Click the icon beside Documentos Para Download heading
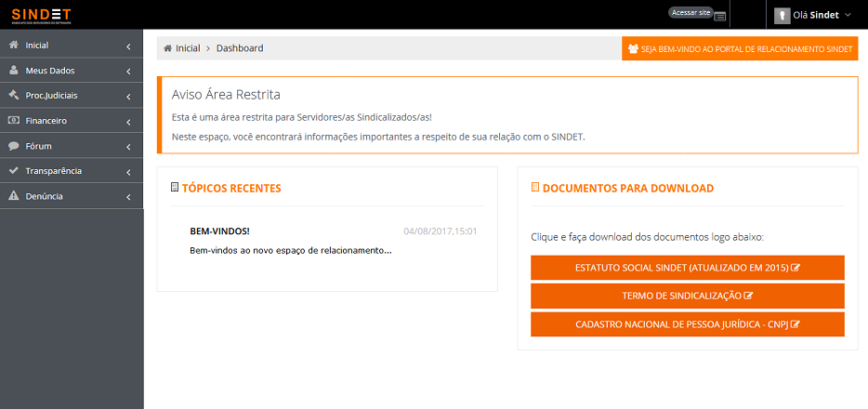 pos(534,187)
